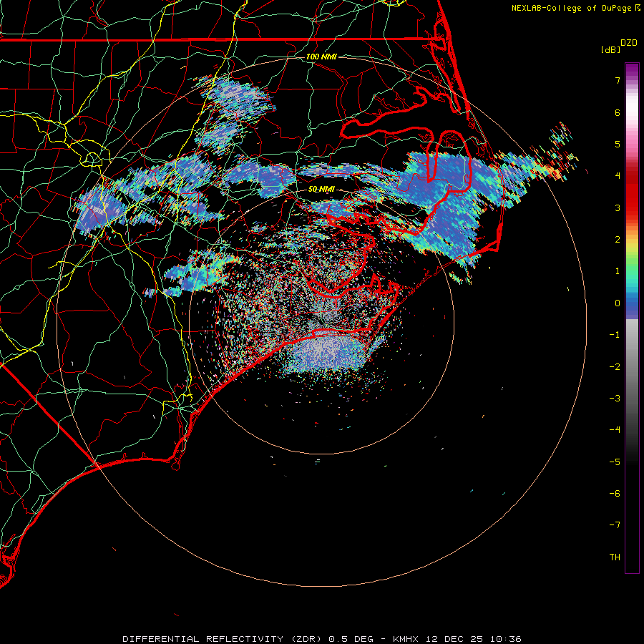Click the 12 DEC 25 date in the caption
This screenshot has width=644, height=644.
[x=454, y=639]
